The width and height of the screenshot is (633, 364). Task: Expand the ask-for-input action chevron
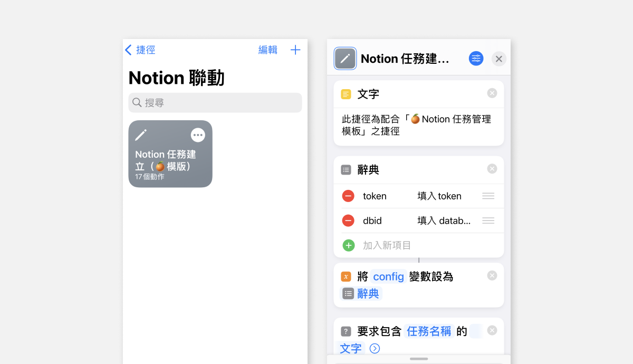375,348
